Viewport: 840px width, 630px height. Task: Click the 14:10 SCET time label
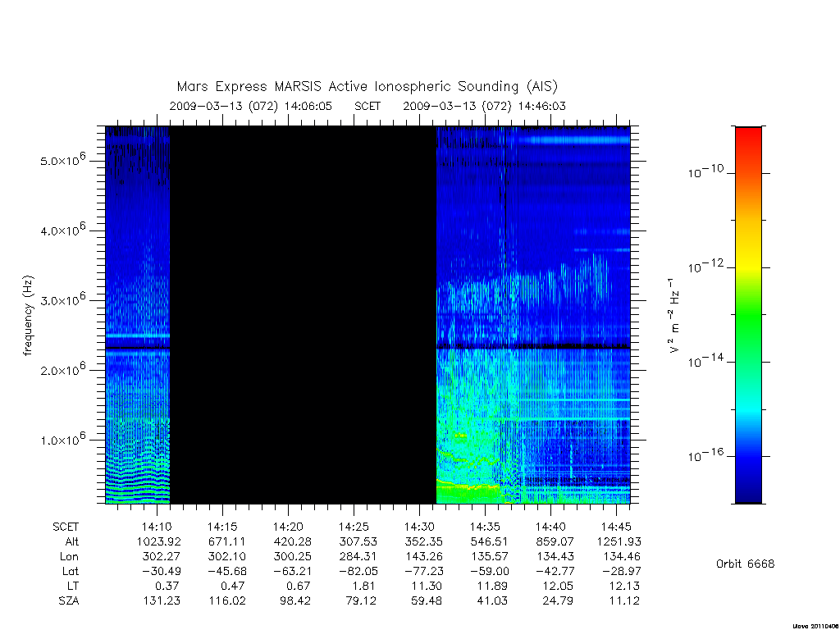click(x=157, y=527)
